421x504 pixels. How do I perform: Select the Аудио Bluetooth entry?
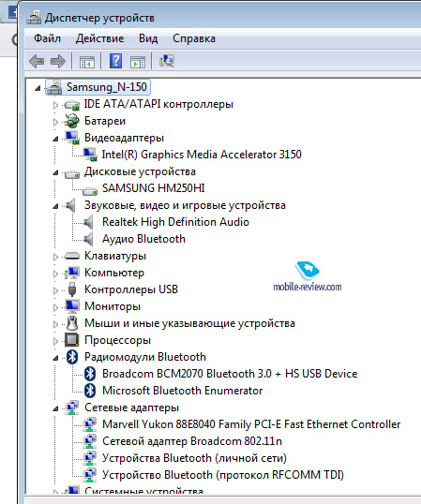click(143, 239)
